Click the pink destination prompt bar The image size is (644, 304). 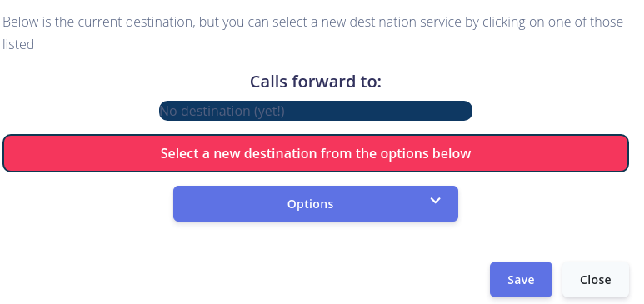(316, 153)
